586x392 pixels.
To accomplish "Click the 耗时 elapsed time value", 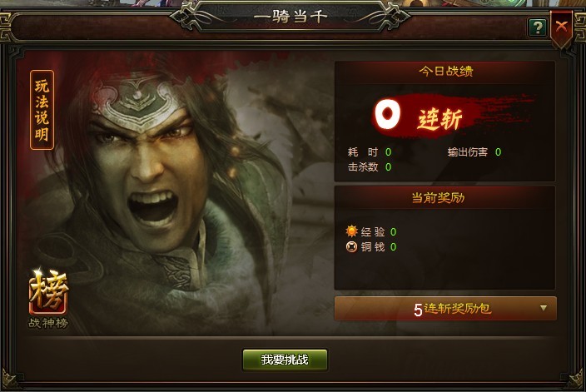I will 388,152.
